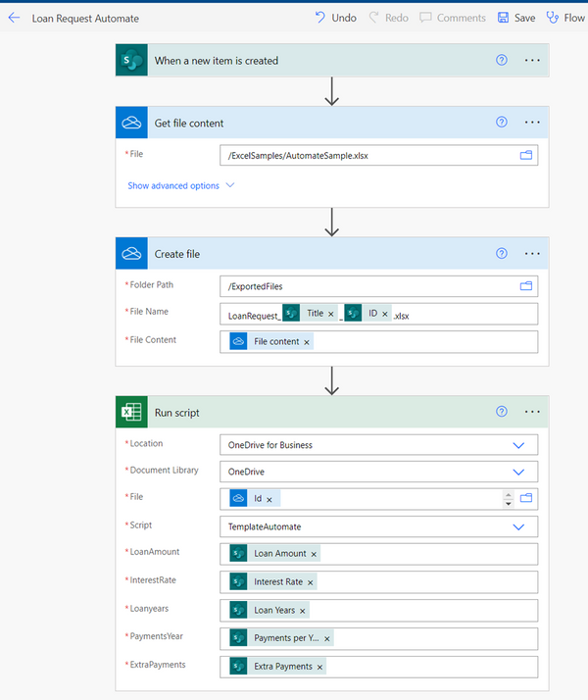Remove the Title token from File Name
588x700 pixels.
[x=331, y=315]
